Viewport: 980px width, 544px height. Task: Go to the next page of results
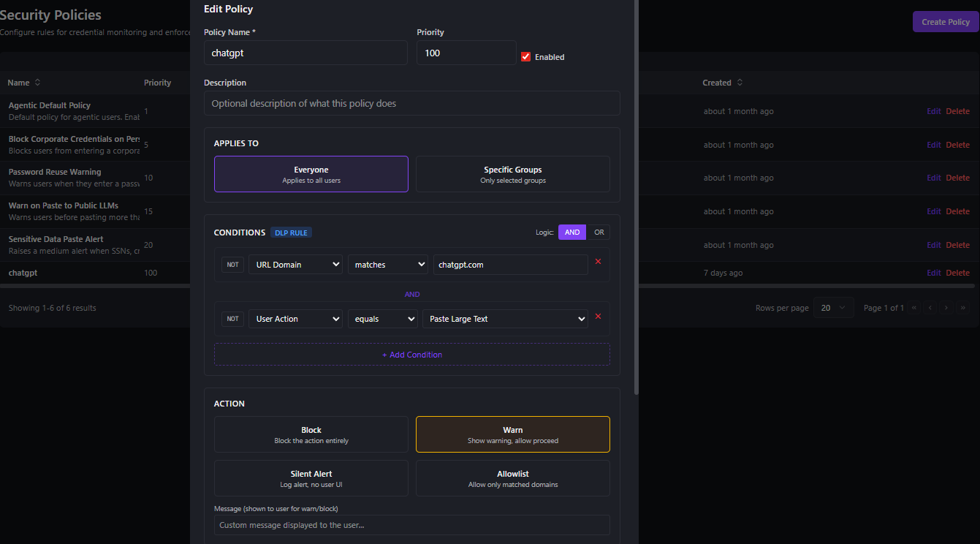(946, 308)
